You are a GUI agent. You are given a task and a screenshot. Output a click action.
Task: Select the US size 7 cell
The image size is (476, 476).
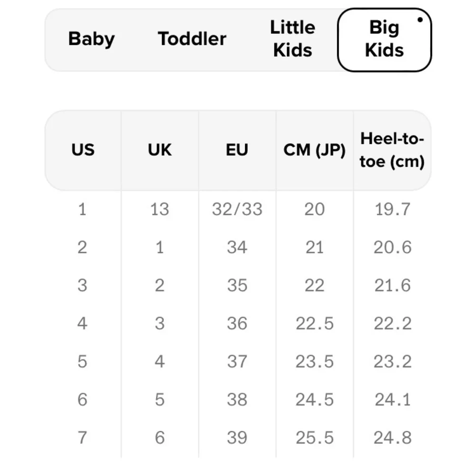pyautogui.click(x=82, y=438)
